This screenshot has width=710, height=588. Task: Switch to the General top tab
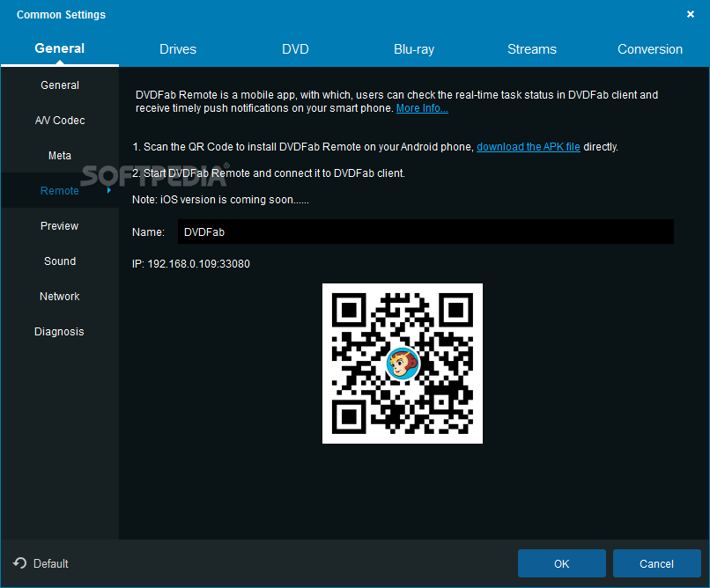click(59, 48)
